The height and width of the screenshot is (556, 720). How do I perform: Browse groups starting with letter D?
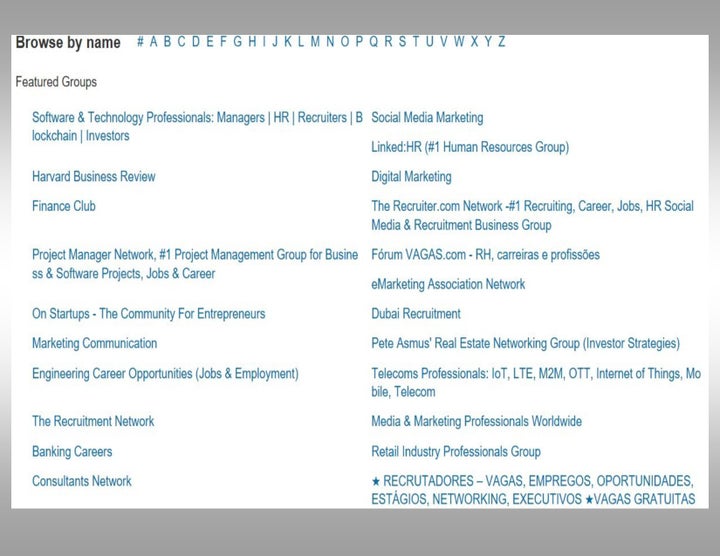click(196, 42)
